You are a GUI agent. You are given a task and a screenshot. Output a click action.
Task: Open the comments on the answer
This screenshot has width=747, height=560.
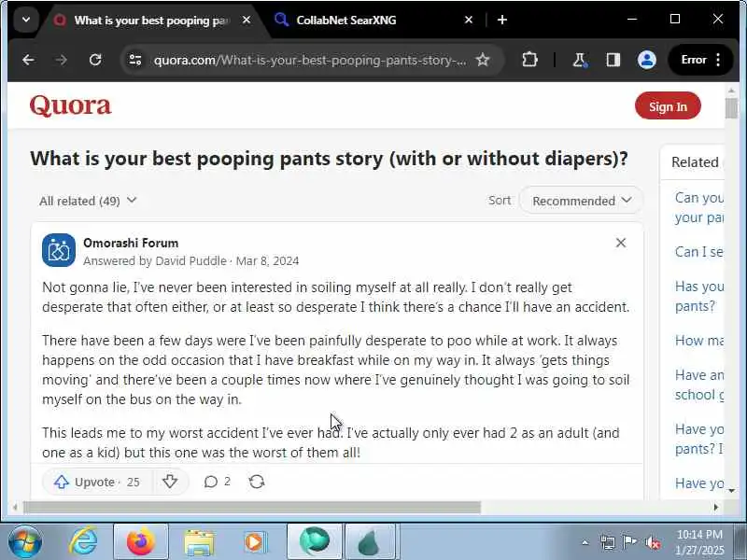point(218,482)
